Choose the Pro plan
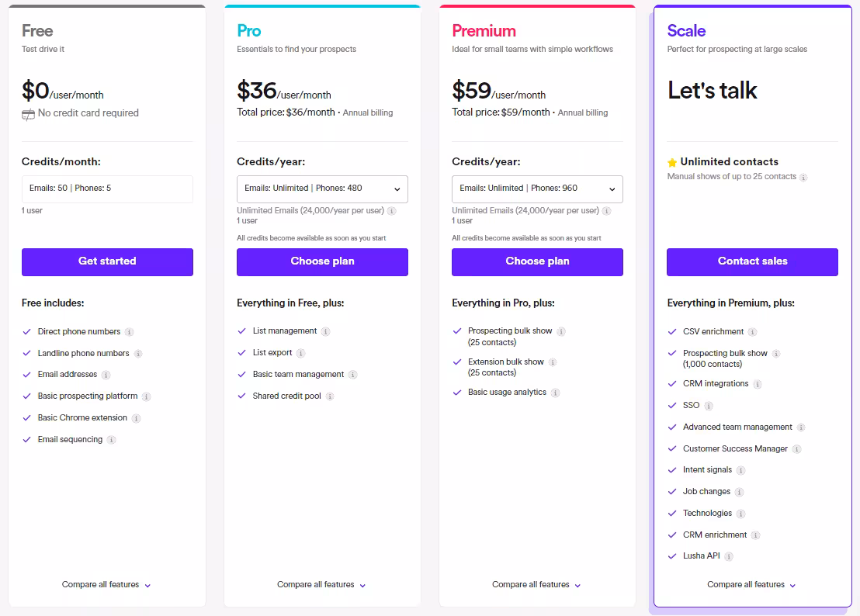This screenshot has height=616, width=860. click(x=322, y=261)
